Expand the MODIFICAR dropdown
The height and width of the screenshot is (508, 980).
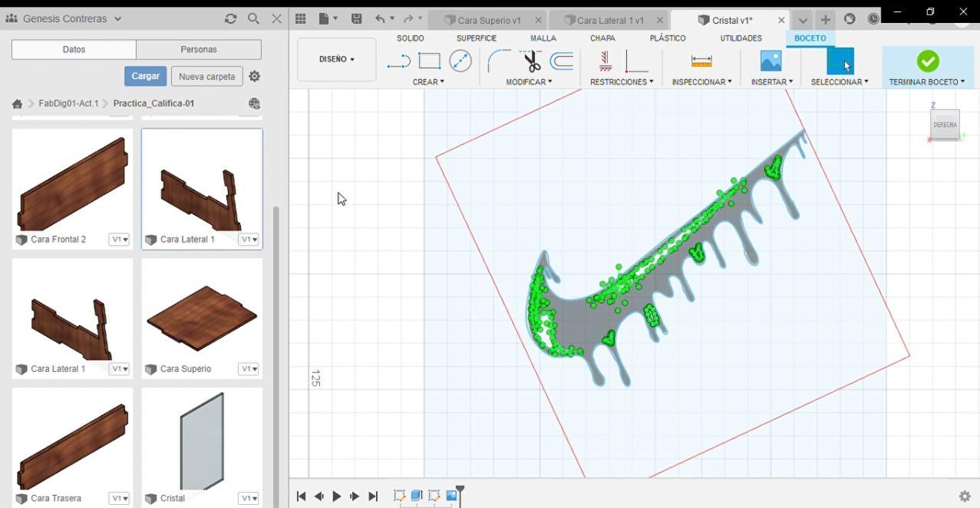[x=529, y=82]
